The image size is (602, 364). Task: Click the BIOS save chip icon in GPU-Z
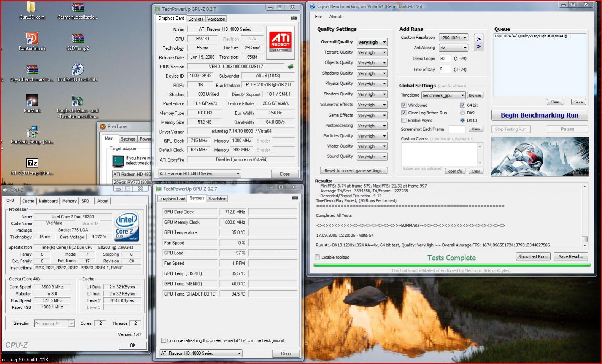[291, 67]
